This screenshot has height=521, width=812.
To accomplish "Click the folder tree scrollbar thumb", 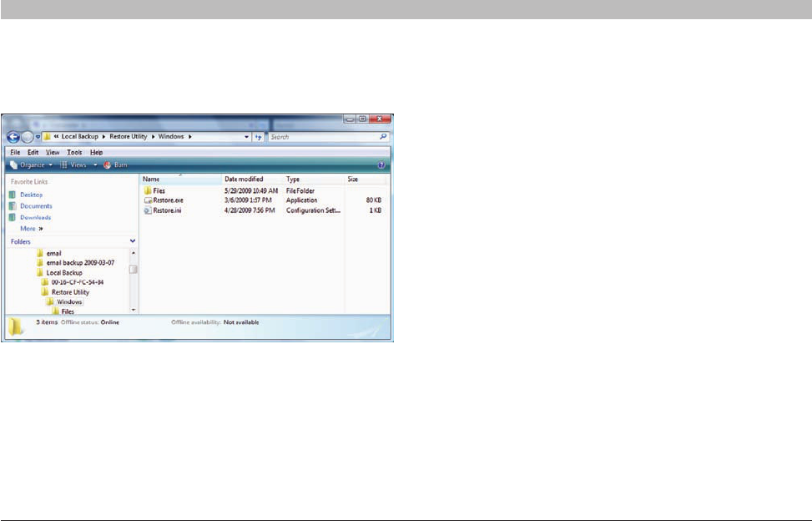I will click(x=134, y=270).
